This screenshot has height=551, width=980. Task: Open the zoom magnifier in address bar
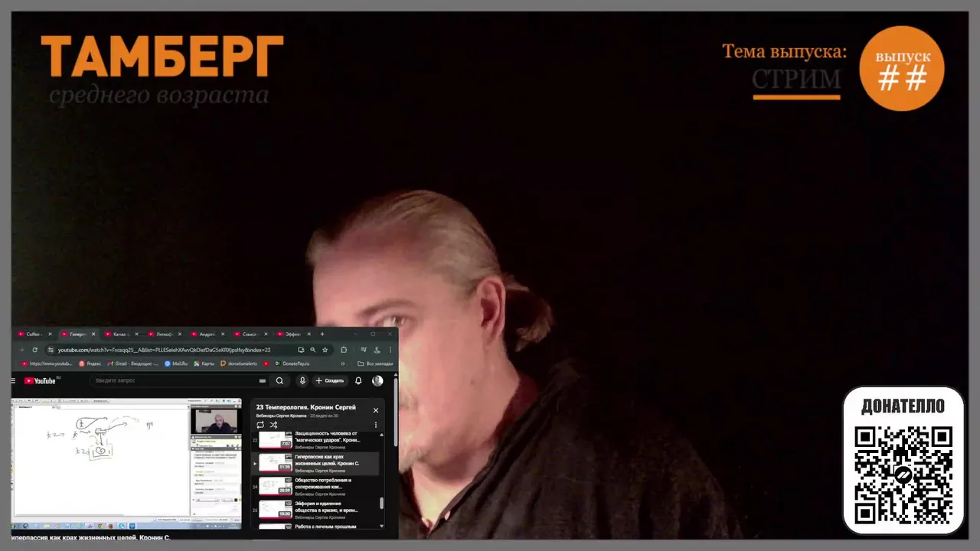pos(312,350)
